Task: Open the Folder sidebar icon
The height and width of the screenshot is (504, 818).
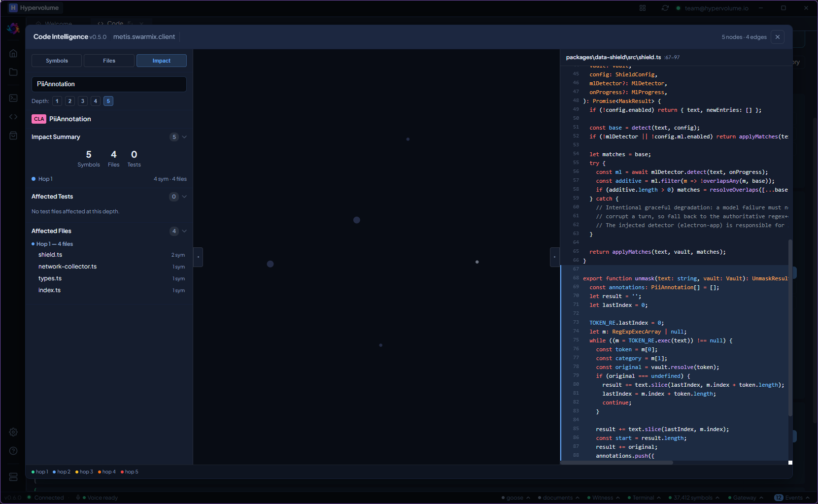Action: point(13,72)
